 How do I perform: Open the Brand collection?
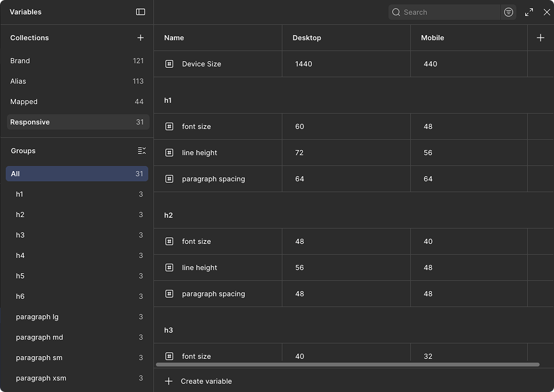(77, 61)
